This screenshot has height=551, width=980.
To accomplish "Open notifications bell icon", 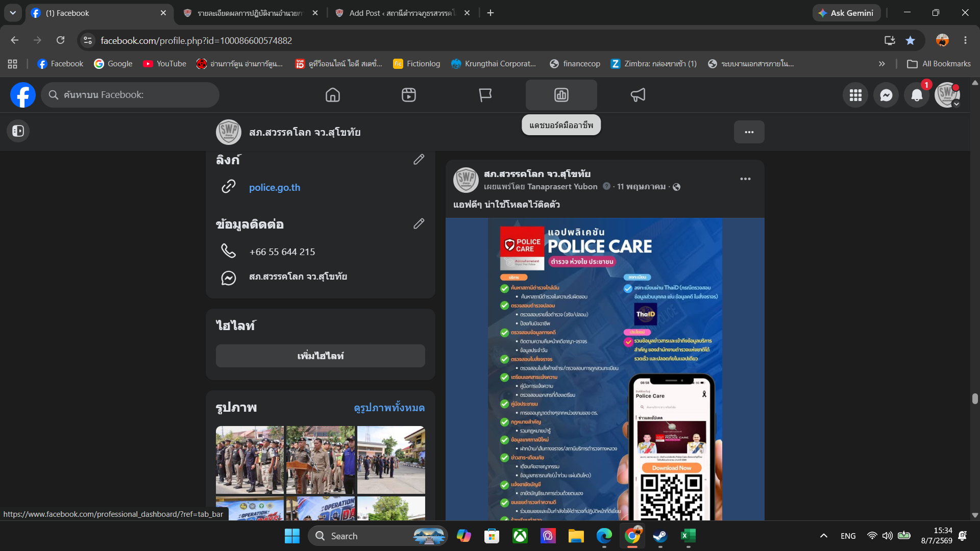I will 917,95.
